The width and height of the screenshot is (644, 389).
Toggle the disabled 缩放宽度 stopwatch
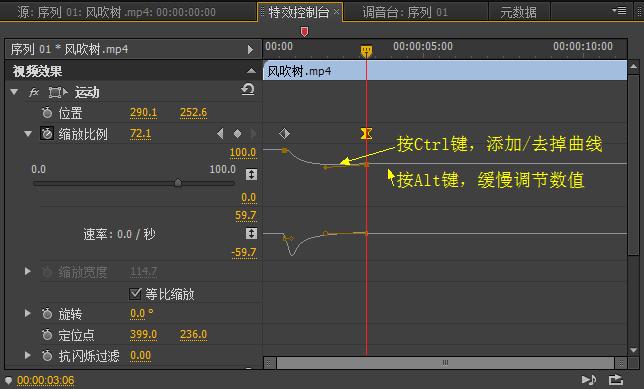[47, 272]
